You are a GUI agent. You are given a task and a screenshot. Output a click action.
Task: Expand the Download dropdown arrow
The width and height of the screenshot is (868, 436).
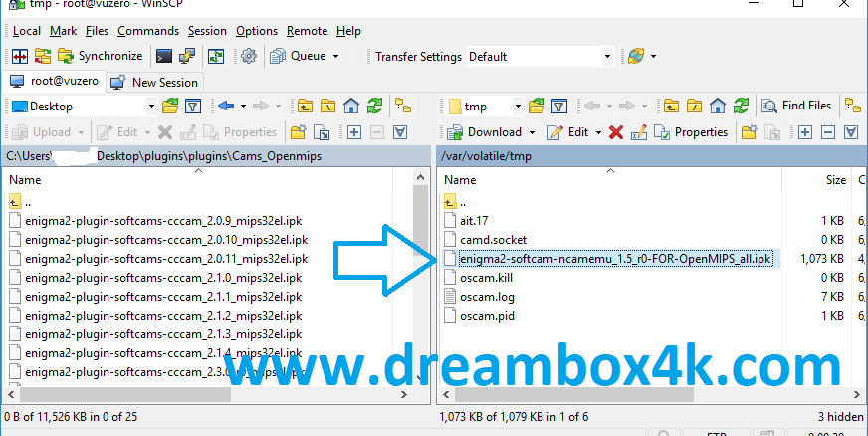tap(532, 132)
